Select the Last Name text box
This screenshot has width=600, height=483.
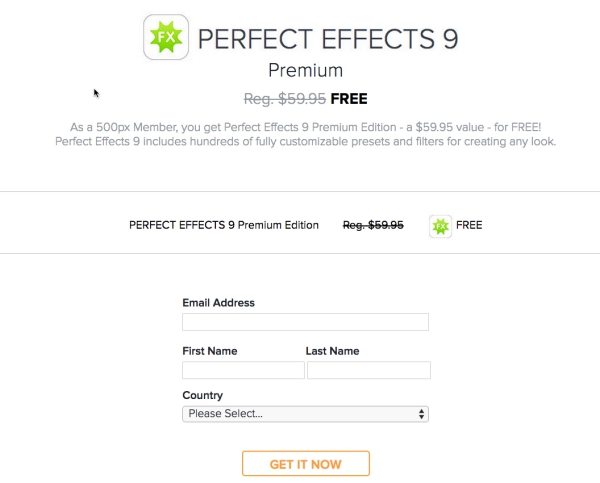(368, 370)
